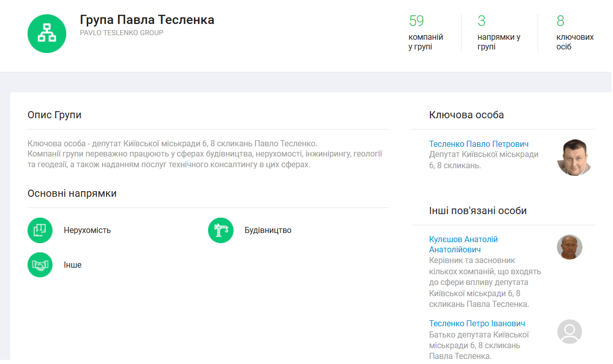This screenshot has height=364, width=613.
Task: Click the Будівництво crane icon
Action: click(221, 230)
